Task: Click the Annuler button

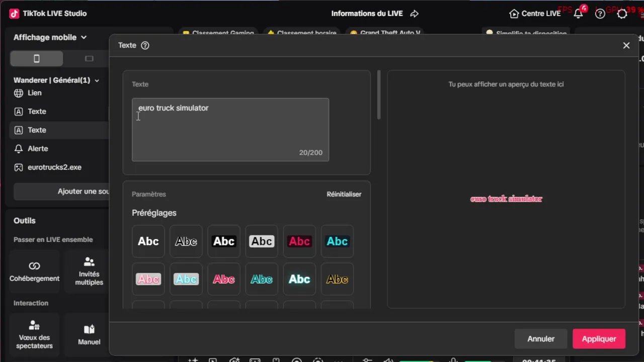Action: point(541,339)
